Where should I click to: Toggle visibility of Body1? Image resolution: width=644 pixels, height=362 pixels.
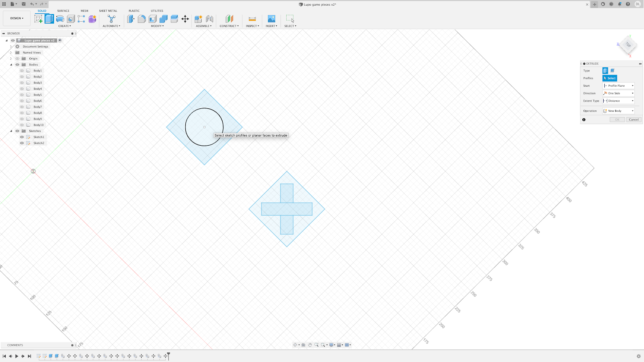pyautogui.click(x=22, y=71)
